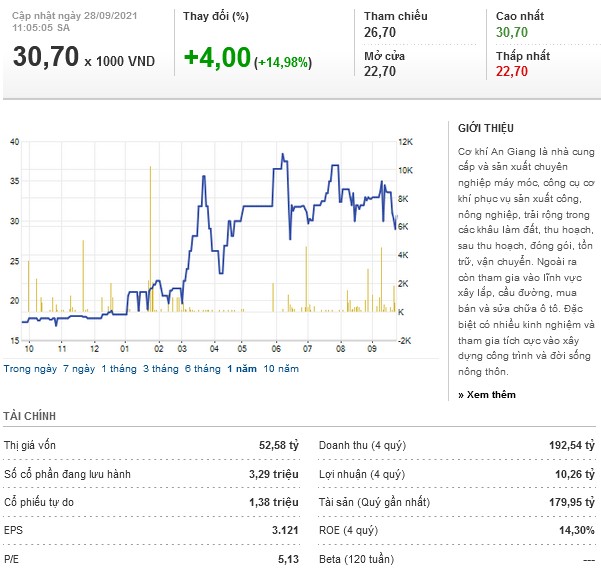Choose the '1 tháng' chart period
601x571 pixels.
119,369
